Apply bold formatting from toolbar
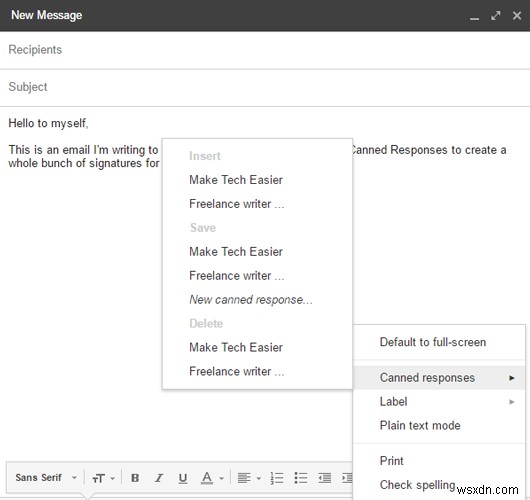 pos(135,478)
